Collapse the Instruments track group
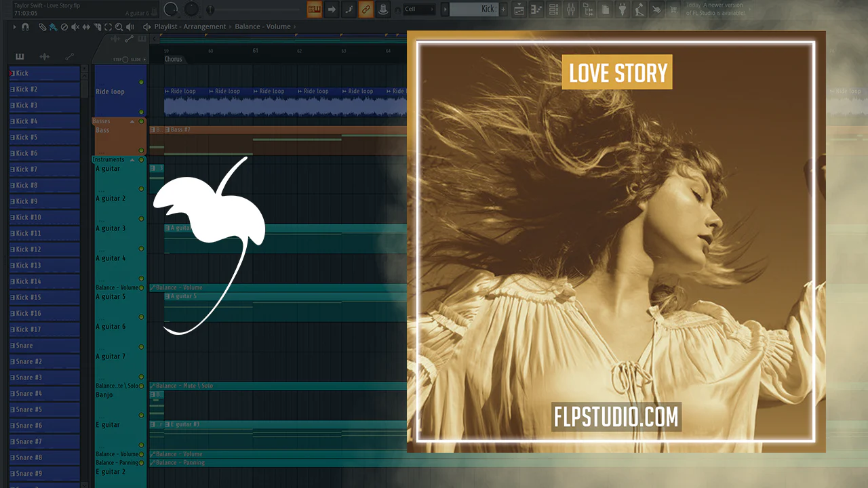The height and width of the screenshot is (488, 868). click(x=132, y=160)
